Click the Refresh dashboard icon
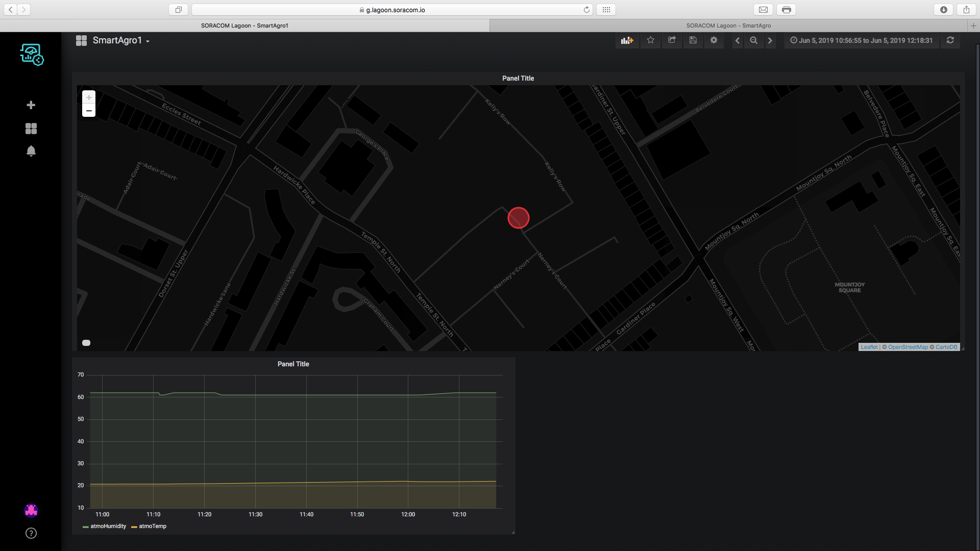The width and height of the screenshot is (980, 551). pyautogui.click(x=950, y=40)
